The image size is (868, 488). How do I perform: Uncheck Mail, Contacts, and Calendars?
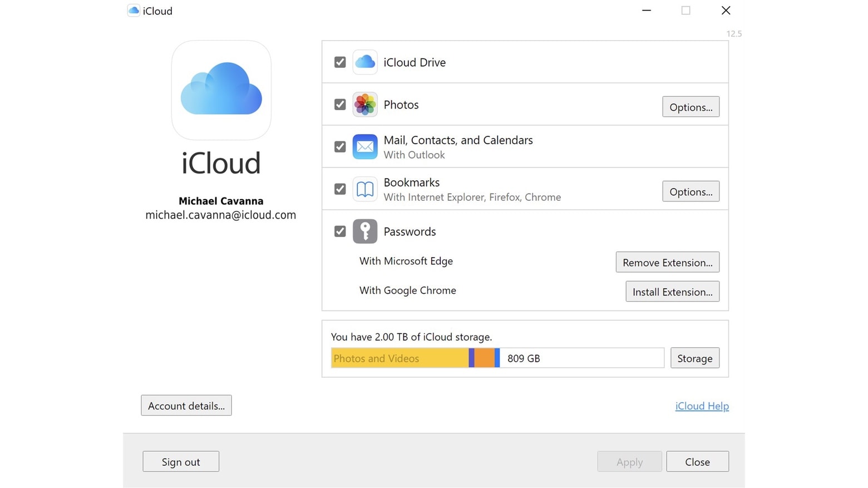(339, 146)
